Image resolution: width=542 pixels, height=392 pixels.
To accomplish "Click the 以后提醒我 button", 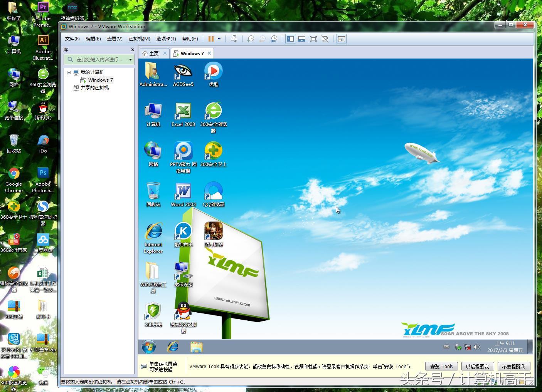I will [x=477, y=366].
